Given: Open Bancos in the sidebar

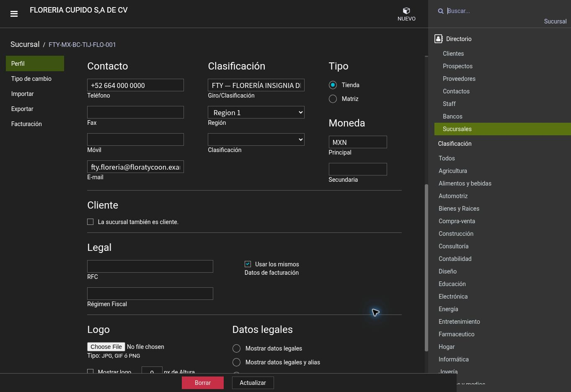Looking at the screenshot, I should coord(452,116).
